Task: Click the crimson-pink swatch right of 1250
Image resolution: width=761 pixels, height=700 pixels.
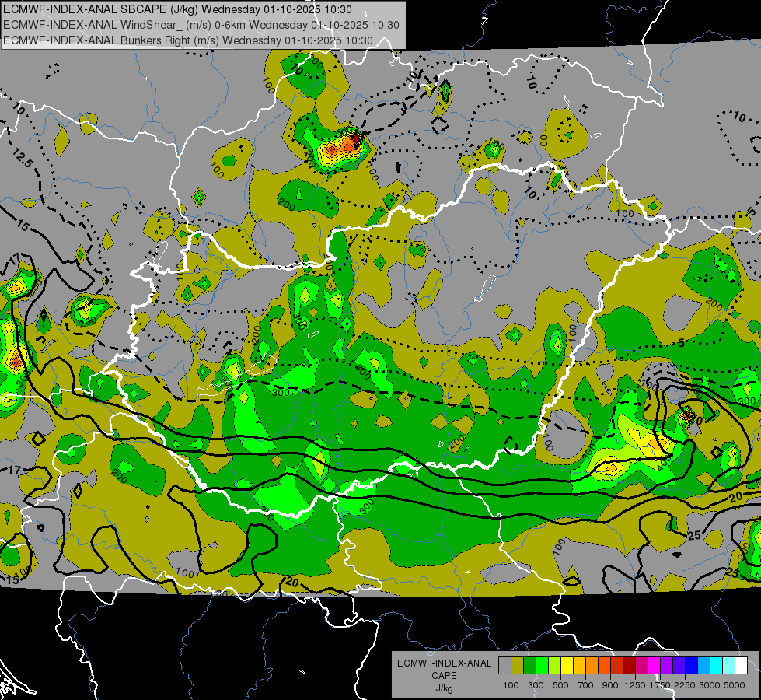Action: tap(641, 666)
